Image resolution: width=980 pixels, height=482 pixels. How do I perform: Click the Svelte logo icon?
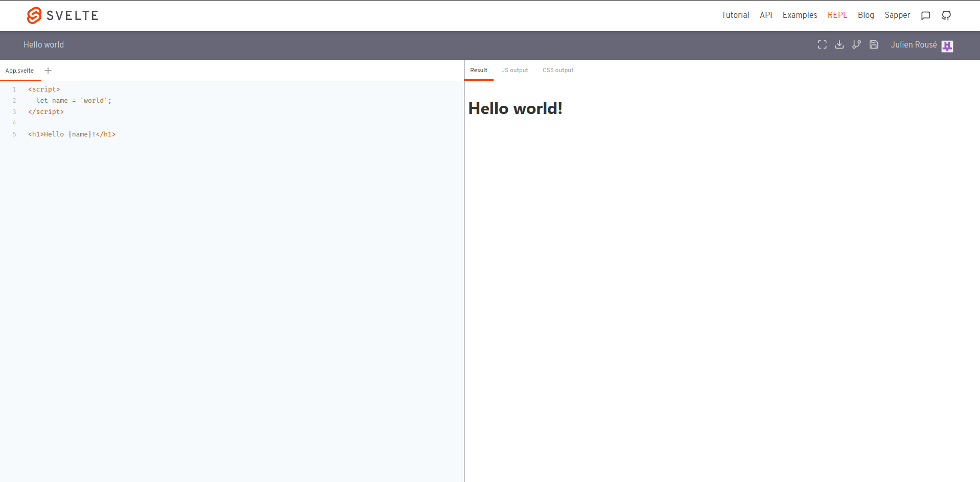tap(34, 15)
